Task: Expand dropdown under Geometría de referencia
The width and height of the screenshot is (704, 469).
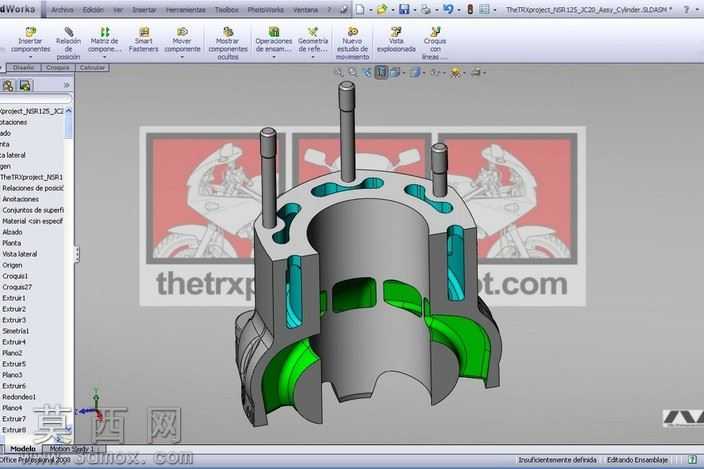Action: click(313, 57)
